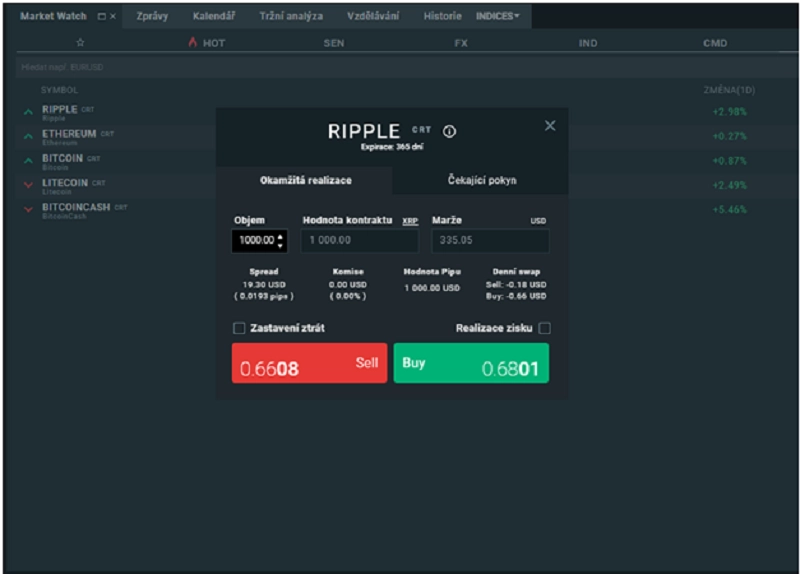
Task: Click the Denní swap Sell value
Action: [x=516, y=285]
